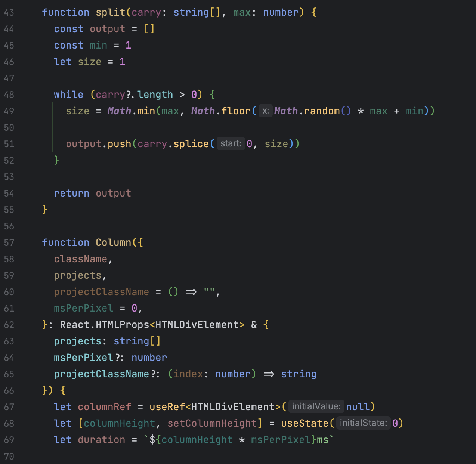The image size is (476, 464).
Task: Click the splice call on line 51
Action: (191, 143)
